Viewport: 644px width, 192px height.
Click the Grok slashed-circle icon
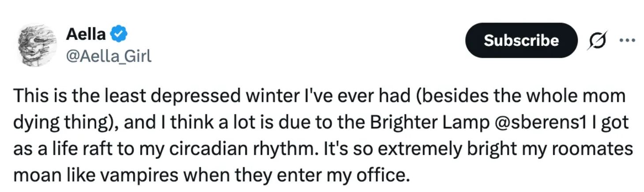(598, 40)
